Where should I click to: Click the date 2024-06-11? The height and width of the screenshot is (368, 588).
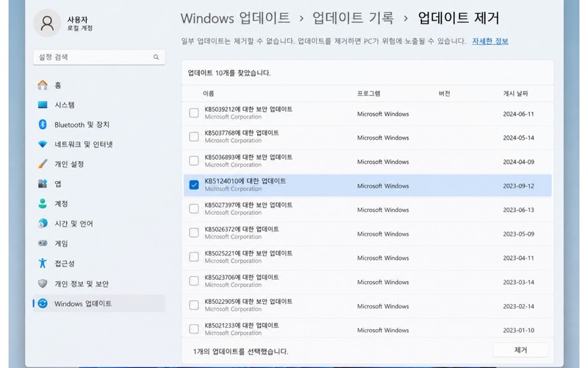coord(518,114)
